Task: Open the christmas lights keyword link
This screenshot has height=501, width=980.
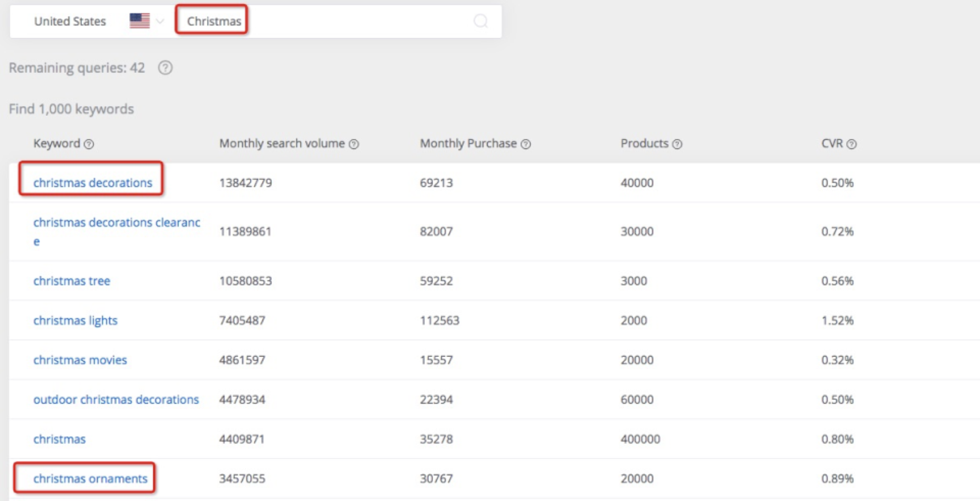Action: coord(75,321)
